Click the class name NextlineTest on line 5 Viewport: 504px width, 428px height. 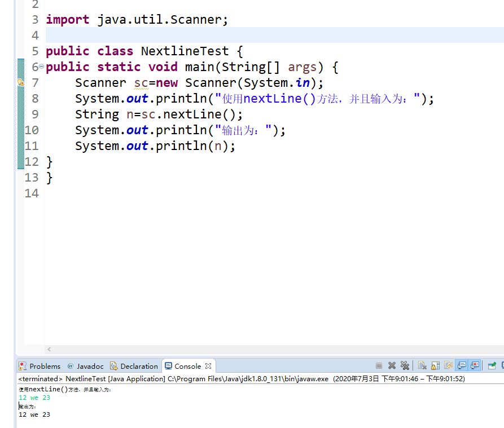pos(185,51)
